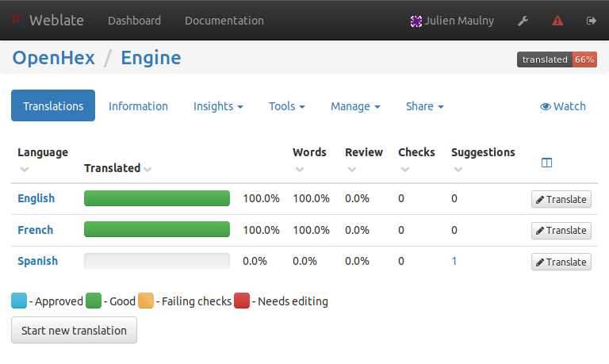The width and height of the screenshot is (609, 364).
Task: Open the Manage dropdown menu
Action: 355,106
